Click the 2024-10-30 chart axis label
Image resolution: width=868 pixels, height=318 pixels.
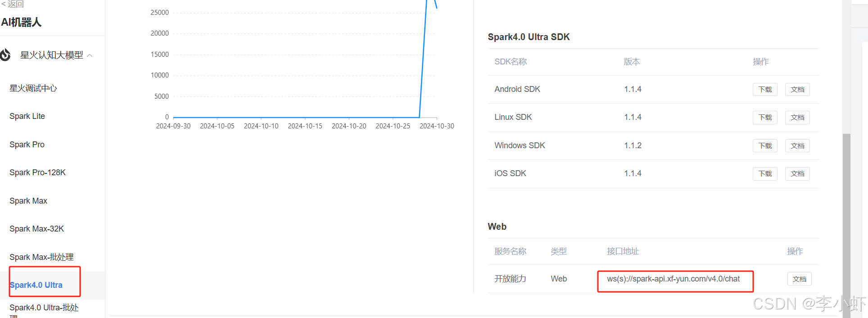click(x=437, y=126)
